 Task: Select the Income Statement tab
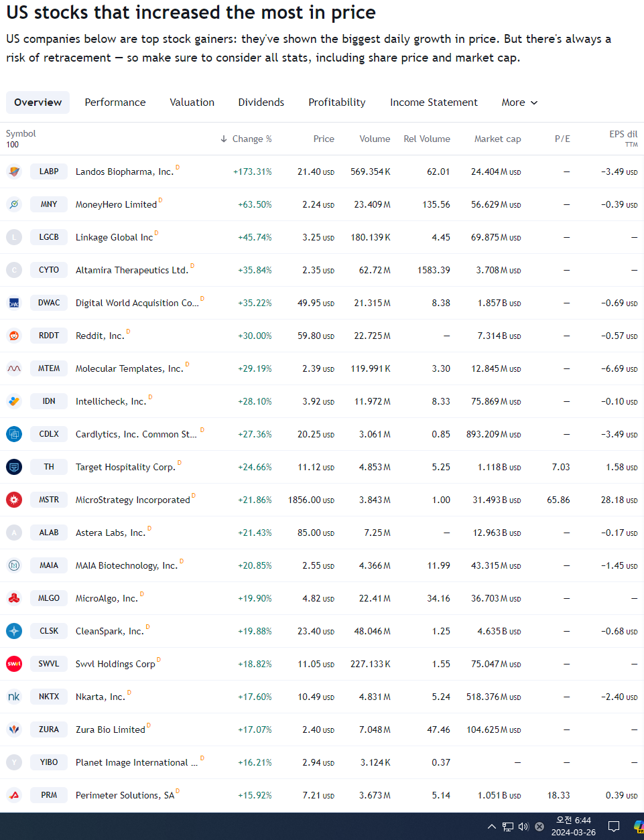coord(434,102)
